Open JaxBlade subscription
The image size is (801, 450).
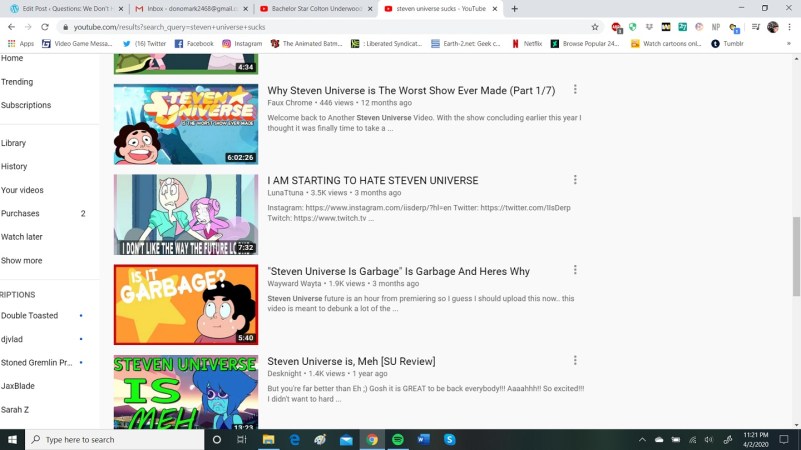[18, 386]
